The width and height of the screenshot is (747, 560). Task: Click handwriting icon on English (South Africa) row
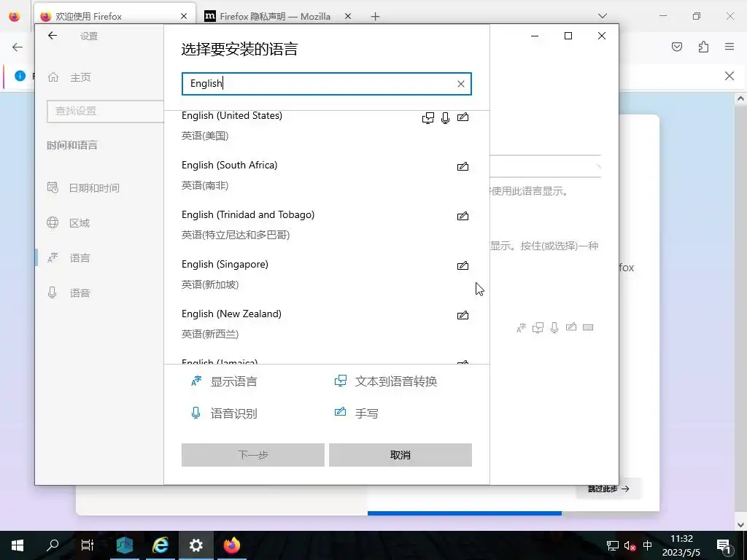point(462,167)
